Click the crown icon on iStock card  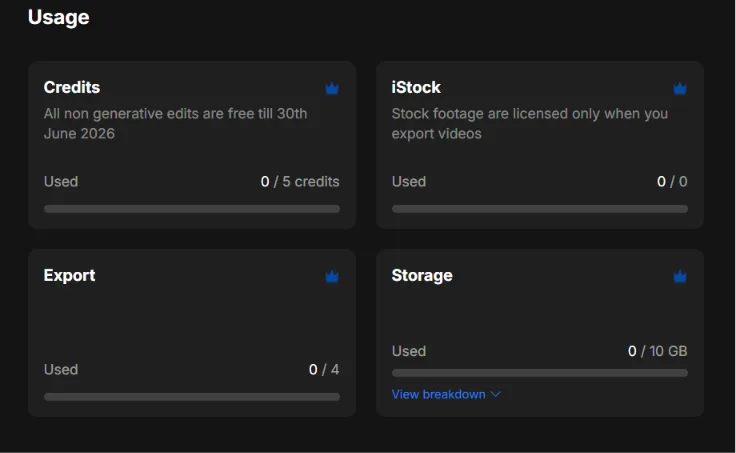tap(680, 88)
